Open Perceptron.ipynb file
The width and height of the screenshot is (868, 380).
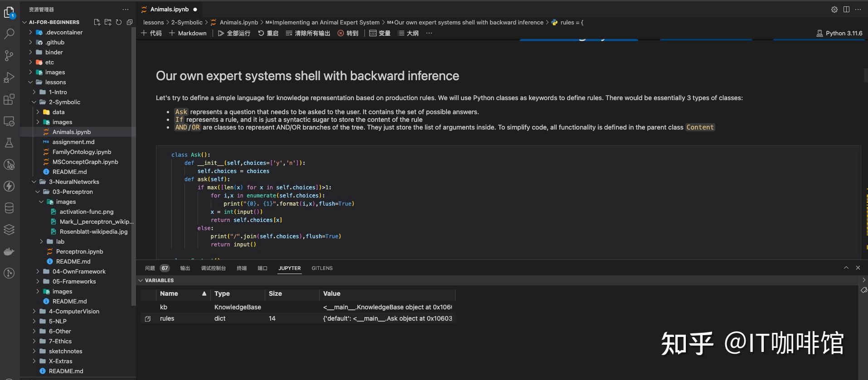point(79,251)
